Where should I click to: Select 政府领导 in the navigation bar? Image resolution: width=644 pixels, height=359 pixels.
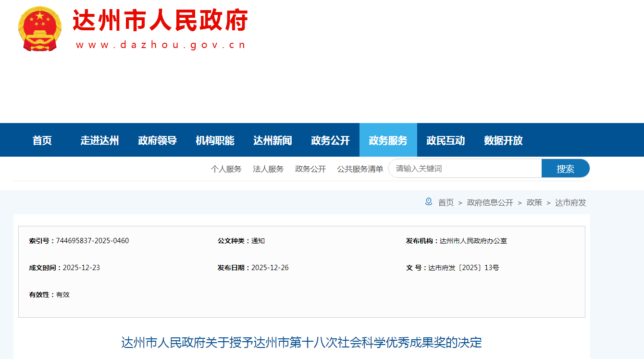pos(157,140)
